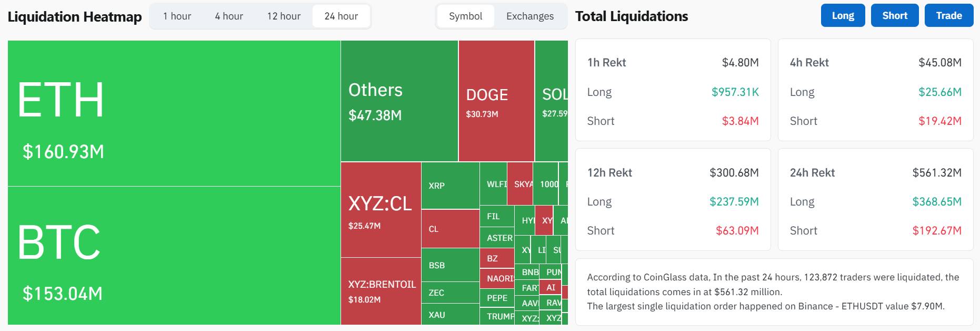
Task: Select the SOL tile
Action: coord(553,100)
